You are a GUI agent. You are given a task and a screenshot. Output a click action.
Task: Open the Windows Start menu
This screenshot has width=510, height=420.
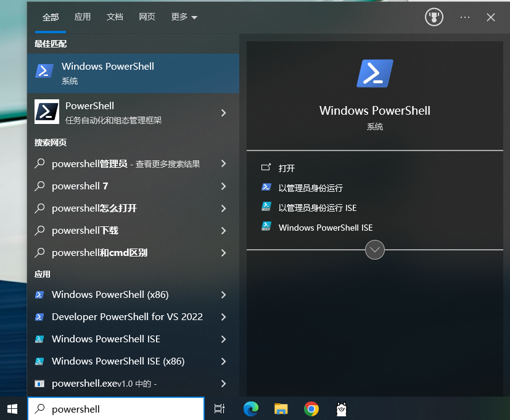point(12,409)
